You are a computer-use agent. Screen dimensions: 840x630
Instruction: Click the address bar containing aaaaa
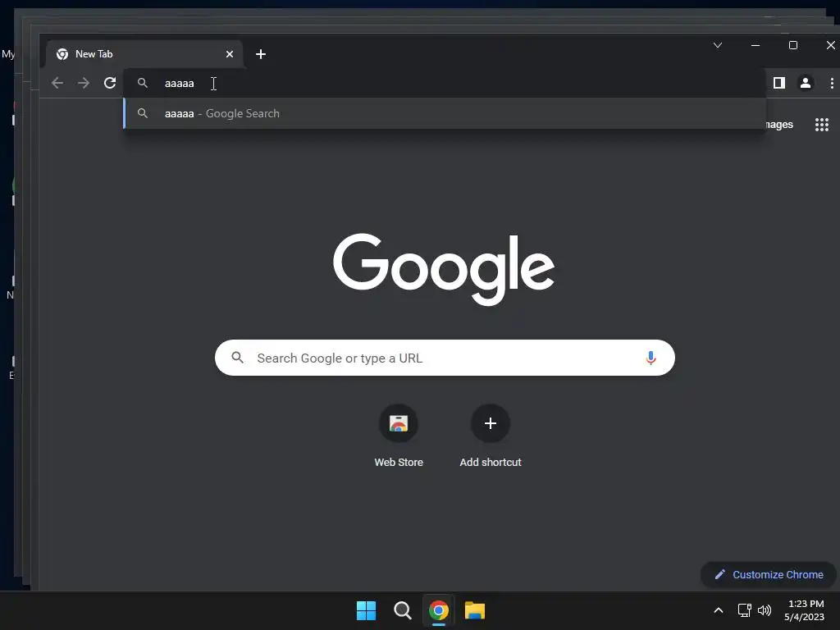[x=445, y=83]
